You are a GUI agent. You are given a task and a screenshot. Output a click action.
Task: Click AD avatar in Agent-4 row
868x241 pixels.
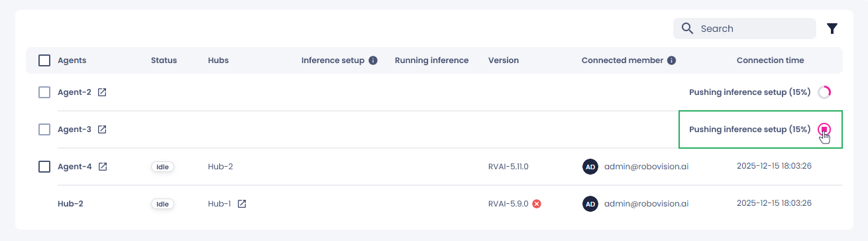(x=590, y=167)
